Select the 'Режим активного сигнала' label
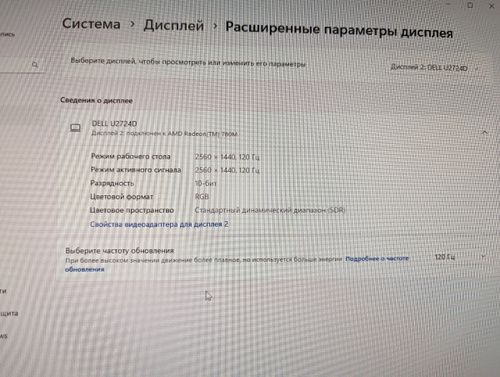The image size is (500, 377). pyautogui.click(x=136, y=170)
